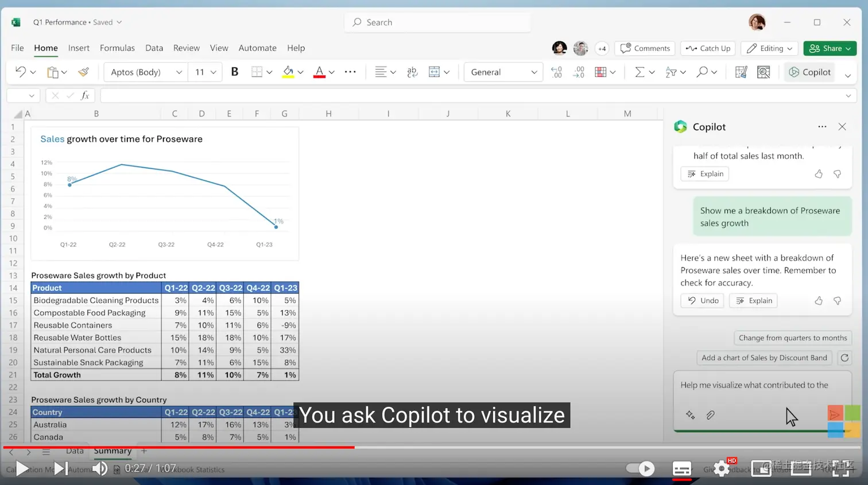
Task: Click the Sort and Filter icon
Action: 671,72
